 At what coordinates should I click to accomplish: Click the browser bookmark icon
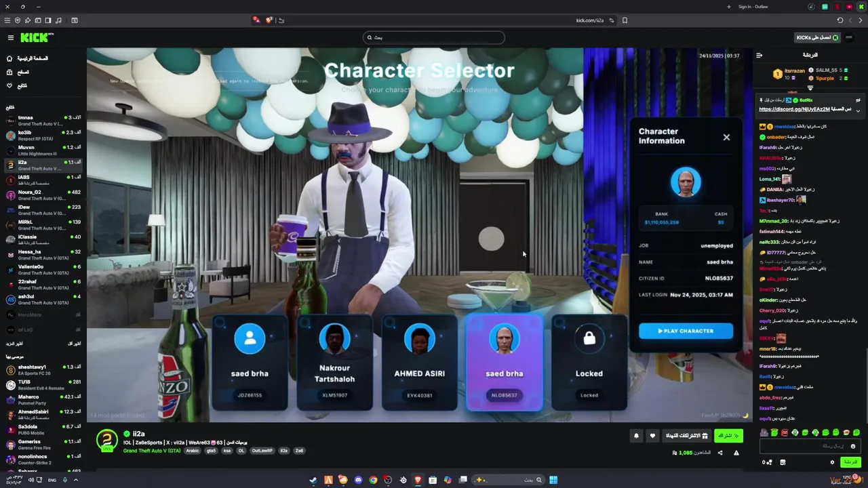coord(625,20)
